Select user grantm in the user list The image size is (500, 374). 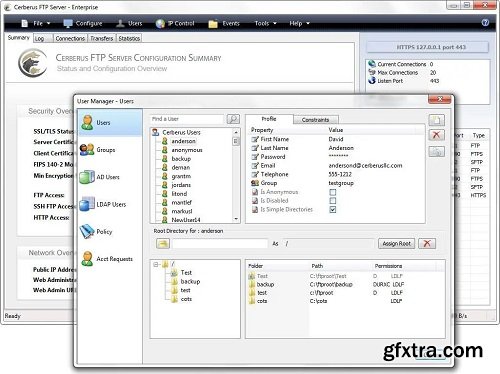(181, 176)
